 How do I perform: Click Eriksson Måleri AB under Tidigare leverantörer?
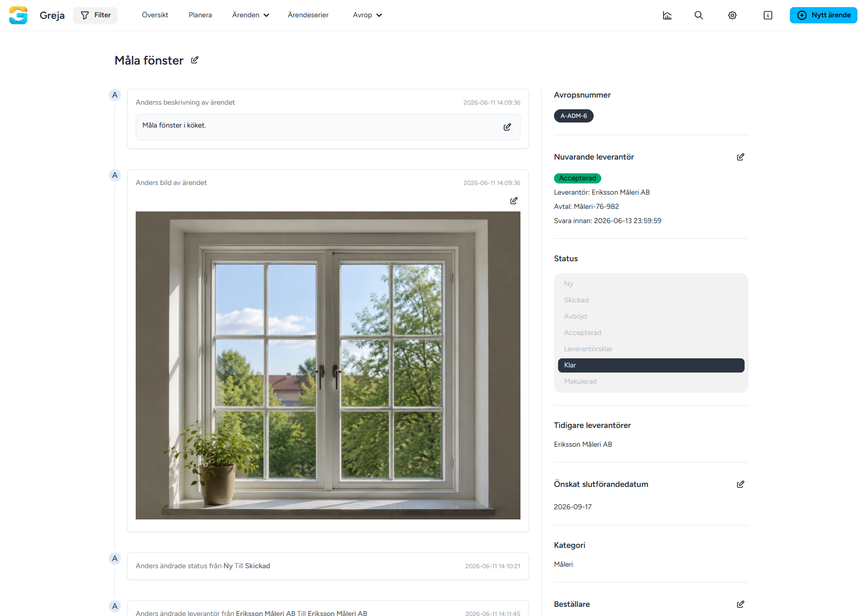[x=583, y=444]
